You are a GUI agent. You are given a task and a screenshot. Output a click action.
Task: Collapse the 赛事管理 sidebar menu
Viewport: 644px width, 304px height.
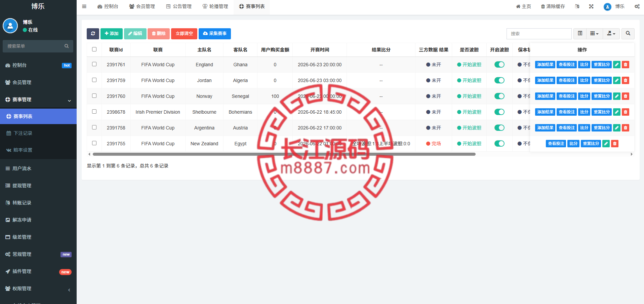pos(38,100)
